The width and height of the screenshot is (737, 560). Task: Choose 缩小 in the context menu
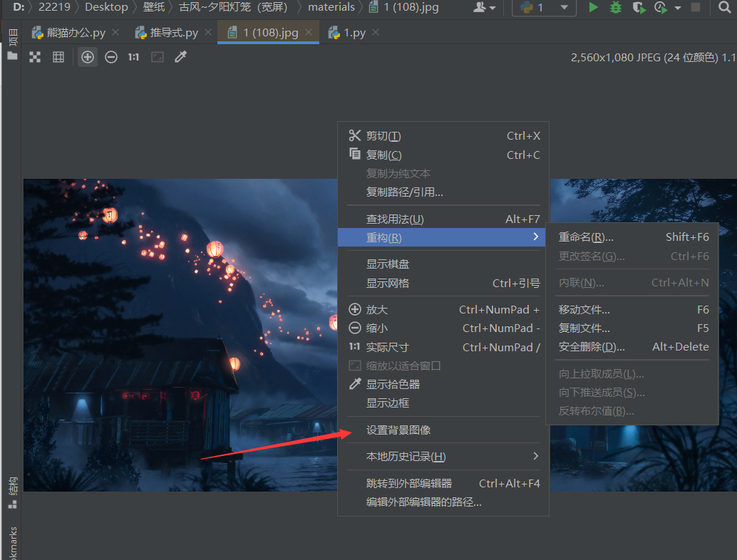[x=443, y=328]
